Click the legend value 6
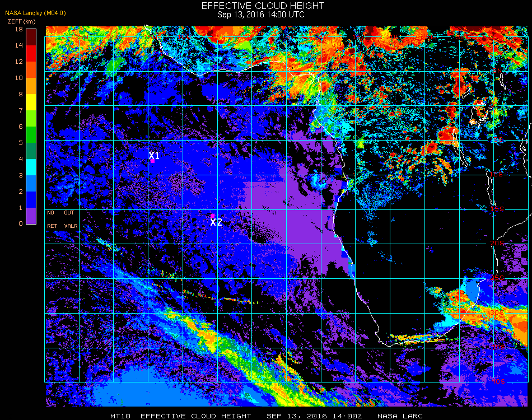Image resolution: width=532 pixels, height=420 pixels. click(x=21, y=127)
